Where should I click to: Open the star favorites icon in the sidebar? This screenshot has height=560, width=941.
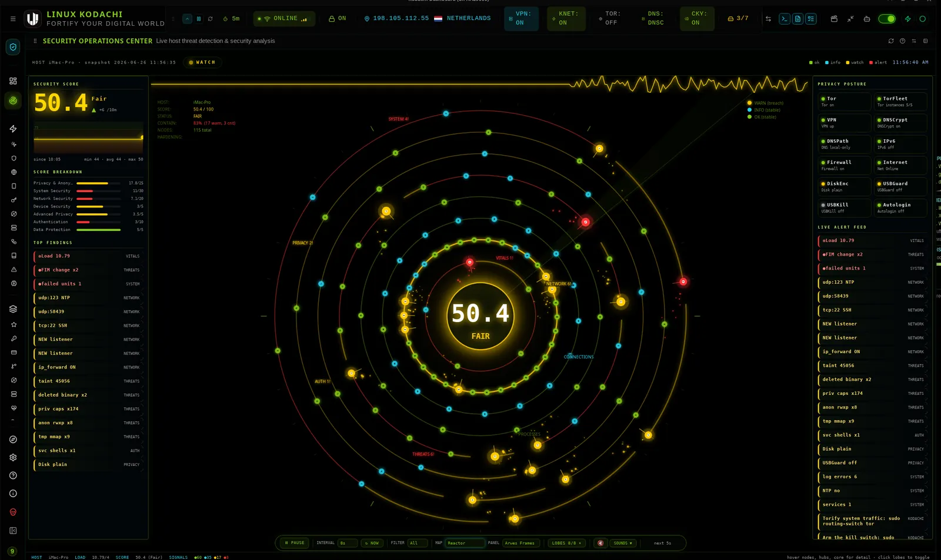(14, 324)
